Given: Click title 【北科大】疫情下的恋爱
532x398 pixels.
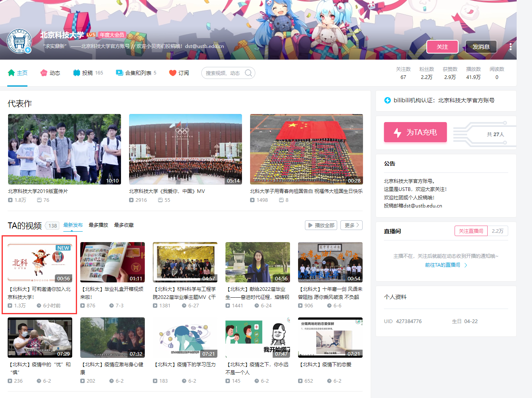Looking at the screenshot, I should point(325,365).
